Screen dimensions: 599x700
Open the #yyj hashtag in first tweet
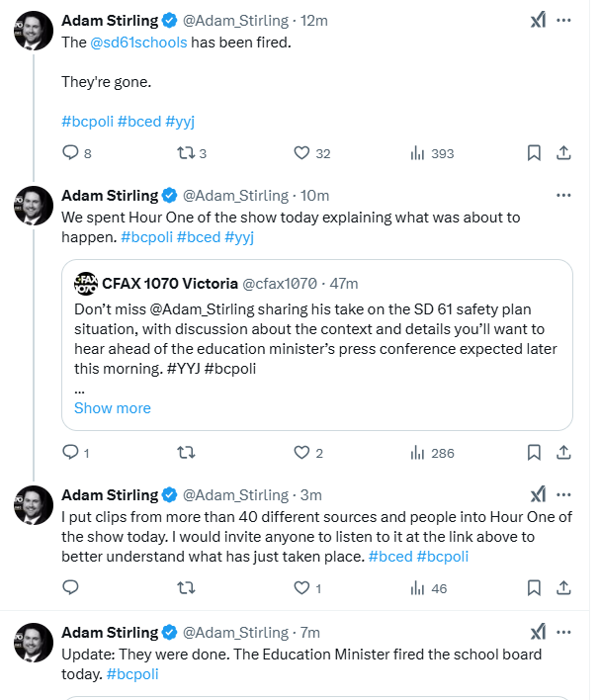point(180,122)
